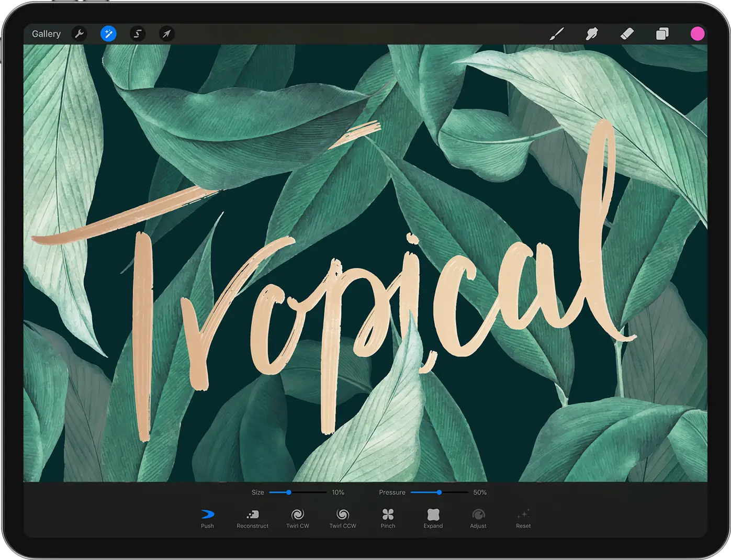Enable the Push liquify mode

[208, 518]
